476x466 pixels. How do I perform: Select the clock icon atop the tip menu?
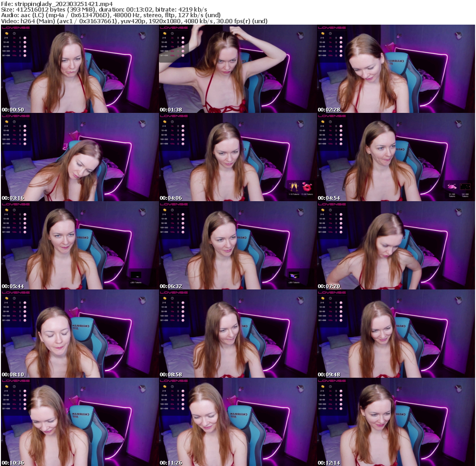point(14,33)
